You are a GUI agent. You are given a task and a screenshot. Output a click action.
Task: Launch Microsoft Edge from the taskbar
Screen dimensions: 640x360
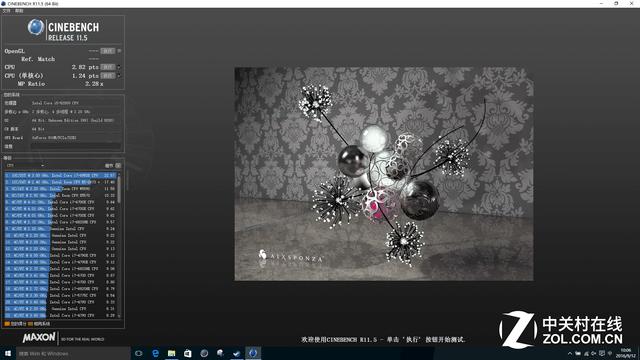tap(155, 353)
